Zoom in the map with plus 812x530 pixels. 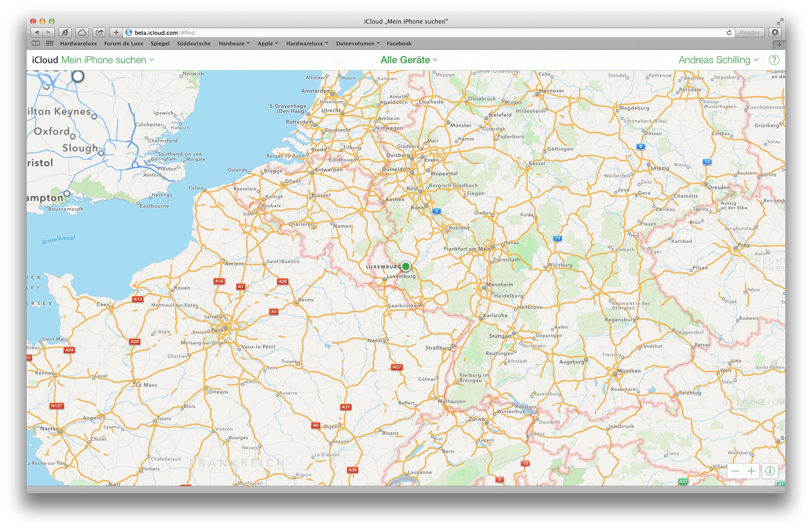[752, 471]
